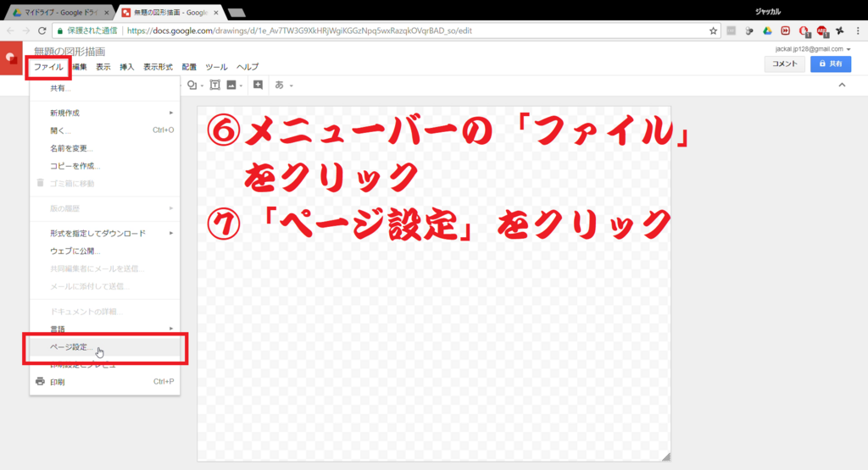The image size is (868, 470).
Task: Click the gray blob extension icon
Action: [x=749, y=31]
